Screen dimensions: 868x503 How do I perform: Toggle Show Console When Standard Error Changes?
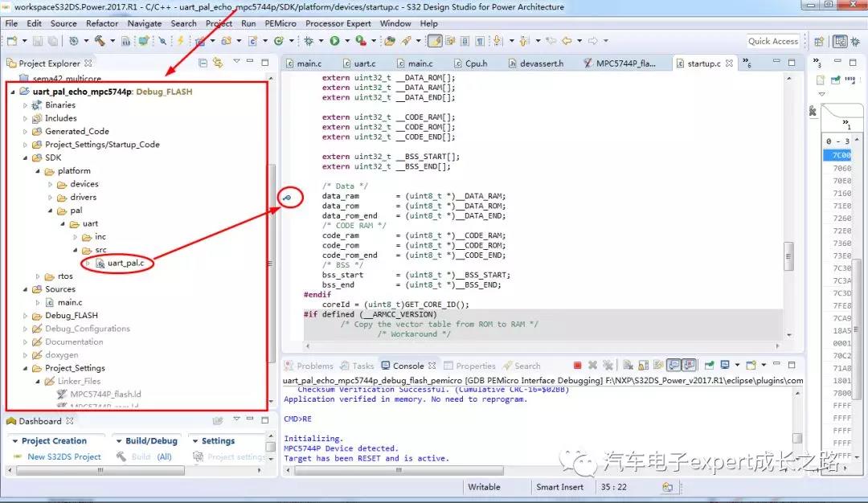pyautogui.click(x=688, y=366)
